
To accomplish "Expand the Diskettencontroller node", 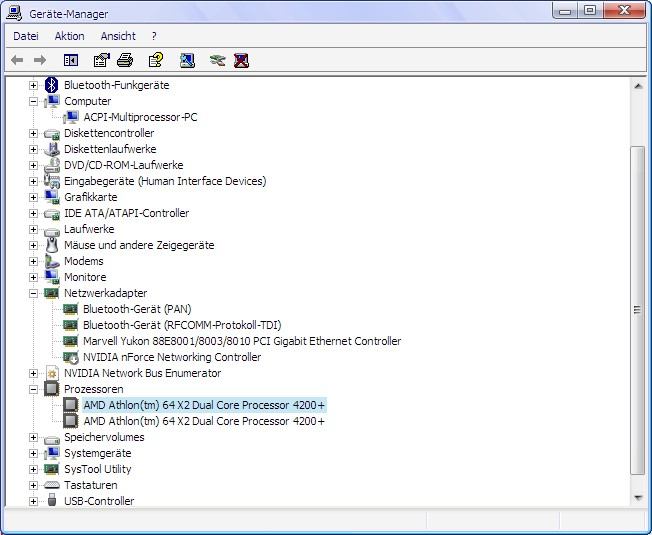I will pos(33,133).
